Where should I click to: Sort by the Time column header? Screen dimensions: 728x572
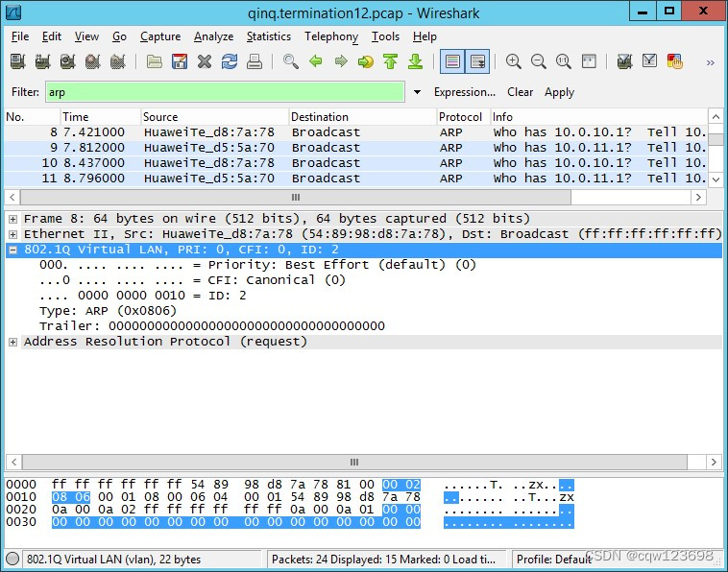(101, 117)
